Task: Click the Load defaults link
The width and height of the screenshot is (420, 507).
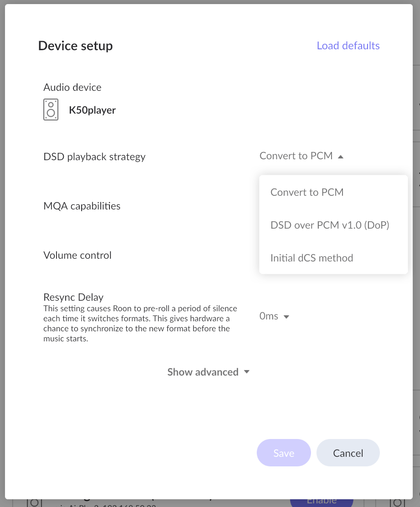Action: pyautogui.click(x=348, y=46)
